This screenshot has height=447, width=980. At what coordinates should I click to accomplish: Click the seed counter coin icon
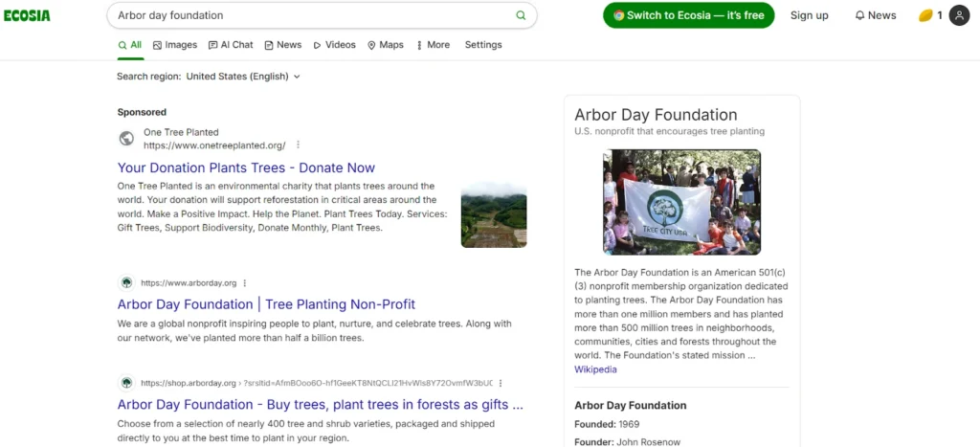tap(925, 15)
